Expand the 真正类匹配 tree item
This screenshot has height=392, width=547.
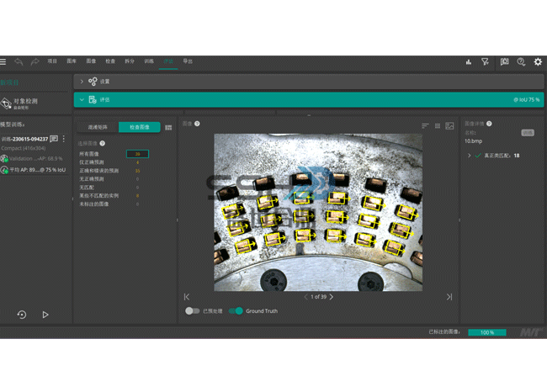point(469,156)
